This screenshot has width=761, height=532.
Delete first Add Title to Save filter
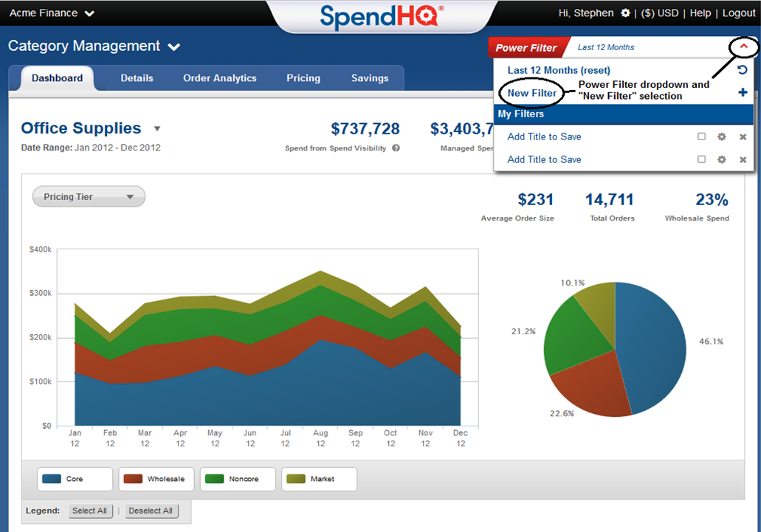coord(743,137)
